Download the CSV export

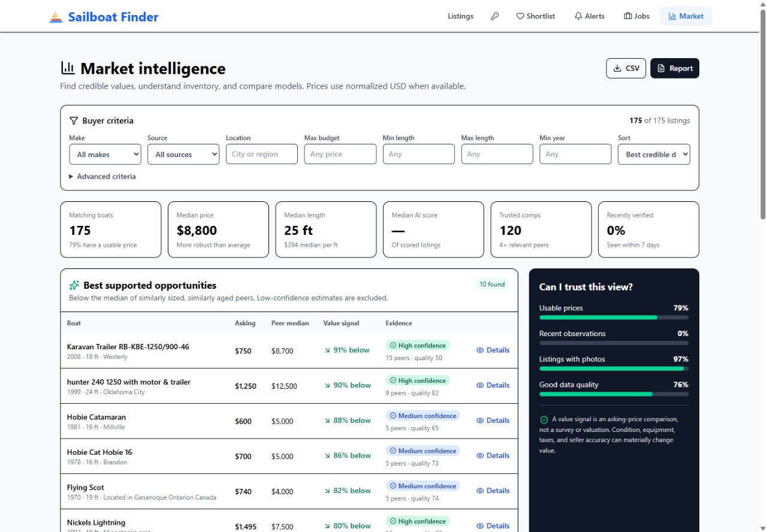[626, 68]
